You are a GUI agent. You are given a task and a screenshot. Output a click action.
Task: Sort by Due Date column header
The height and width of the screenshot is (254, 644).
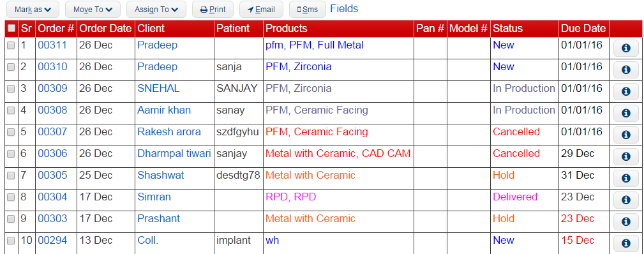click(583, 28)
